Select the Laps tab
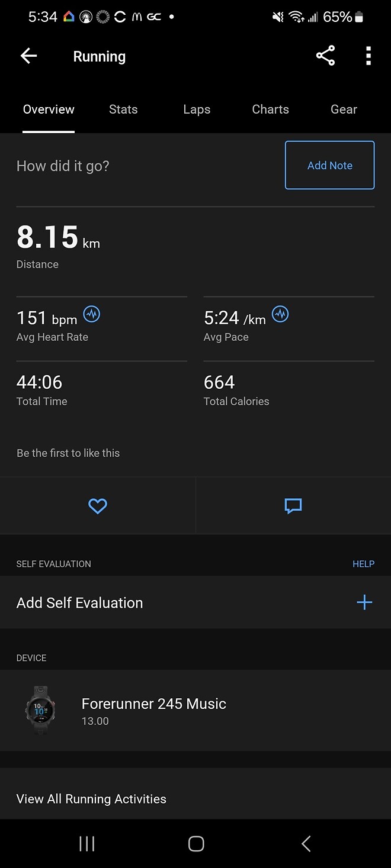The height and width of the screenshot is (868, 391). [197, 109]
